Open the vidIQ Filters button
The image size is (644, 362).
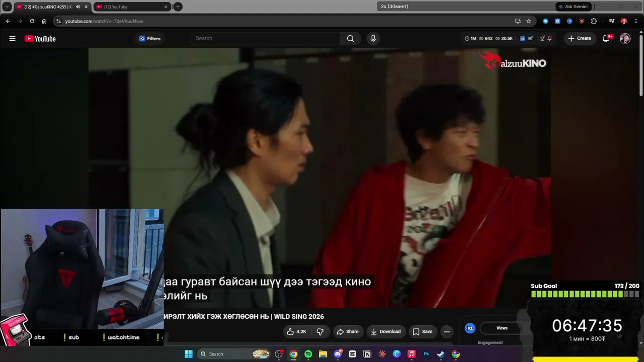pos(150,39)
